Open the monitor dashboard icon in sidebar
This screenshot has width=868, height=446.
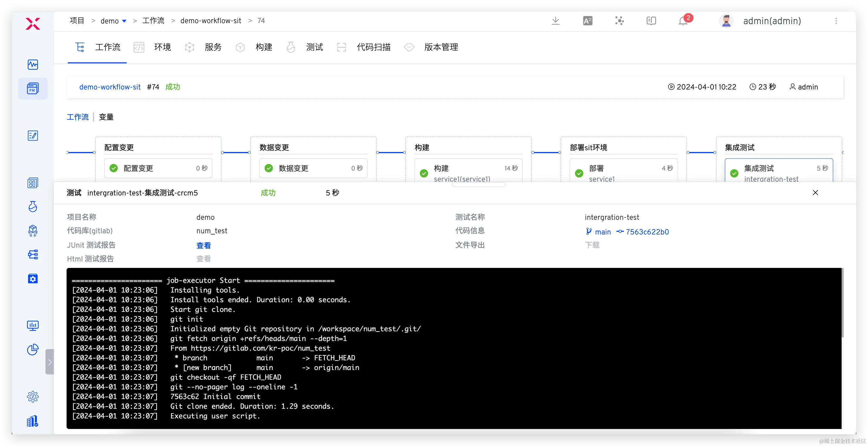[x=33, y=325]
